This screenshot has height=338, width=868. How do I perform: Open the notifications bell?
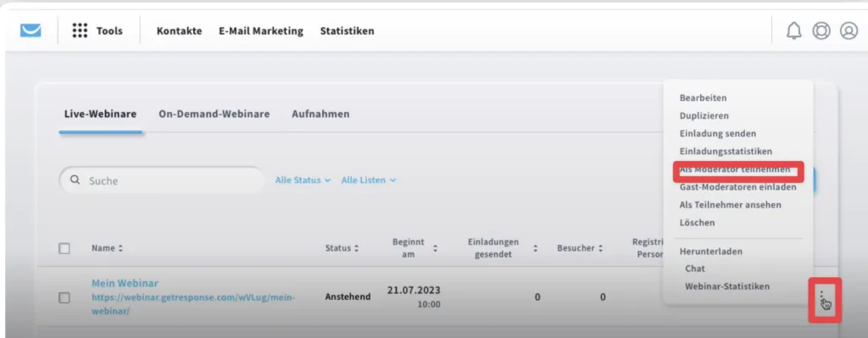tap(793, 30)
